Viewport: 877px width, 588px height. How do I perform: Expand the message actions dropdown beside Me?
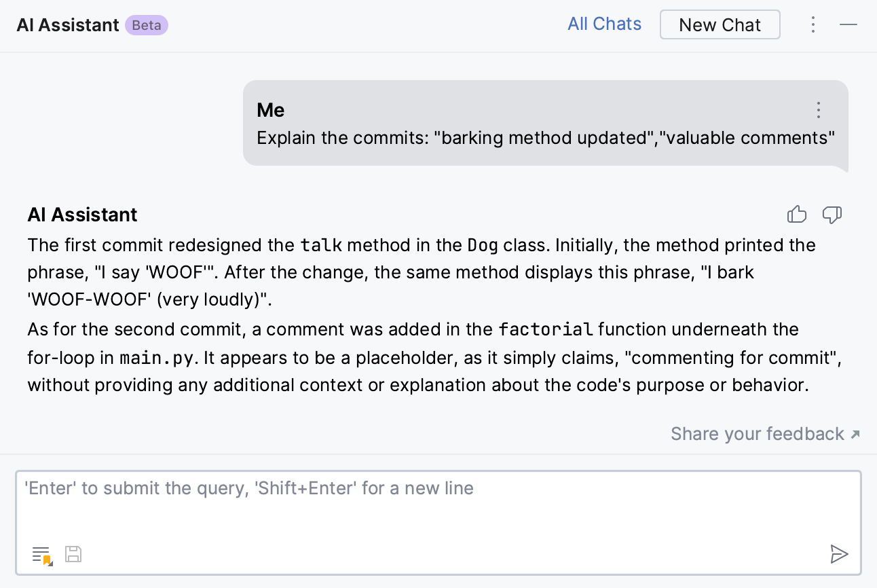[x=819, y=110]
